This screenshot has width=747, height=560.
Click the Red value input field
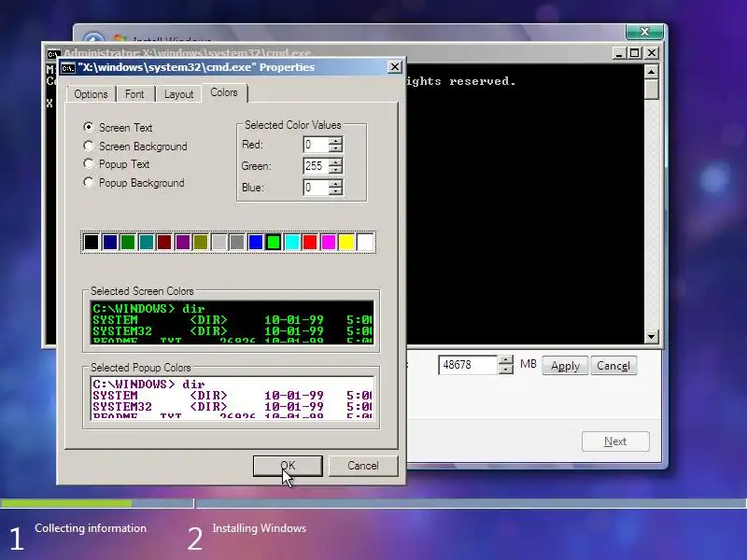316,145
